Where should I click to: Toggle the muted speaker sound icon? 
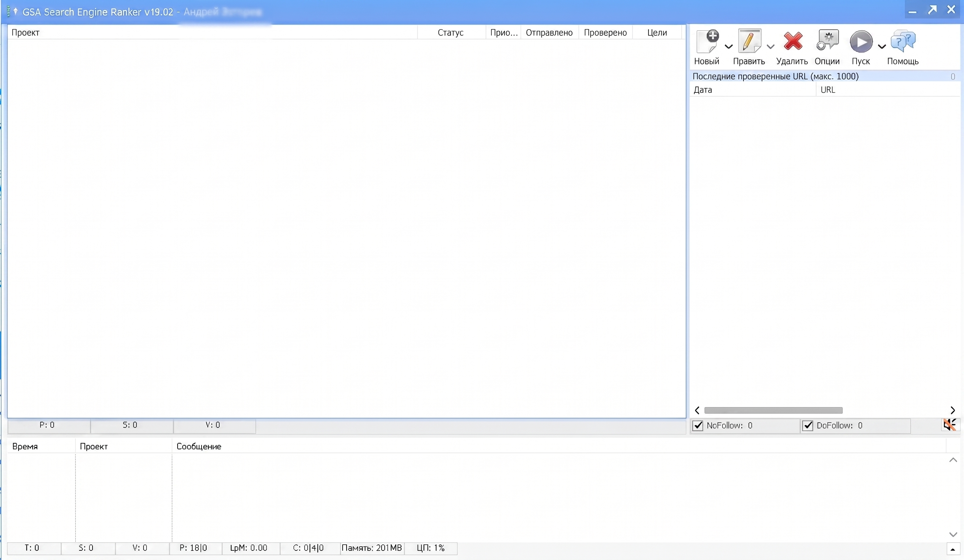click(950, 425)
